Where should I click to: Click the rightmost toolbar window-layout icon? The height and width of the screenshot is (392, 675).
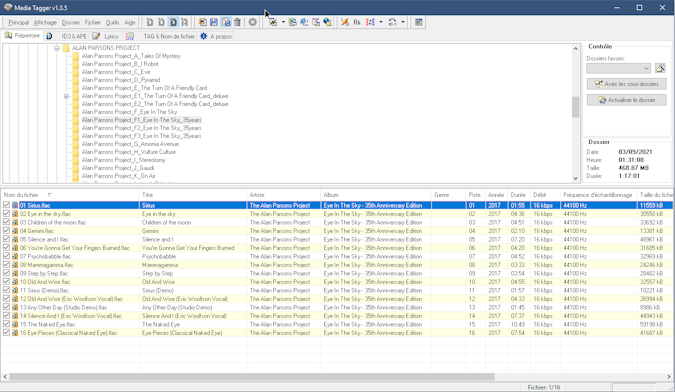click(418, 22)
